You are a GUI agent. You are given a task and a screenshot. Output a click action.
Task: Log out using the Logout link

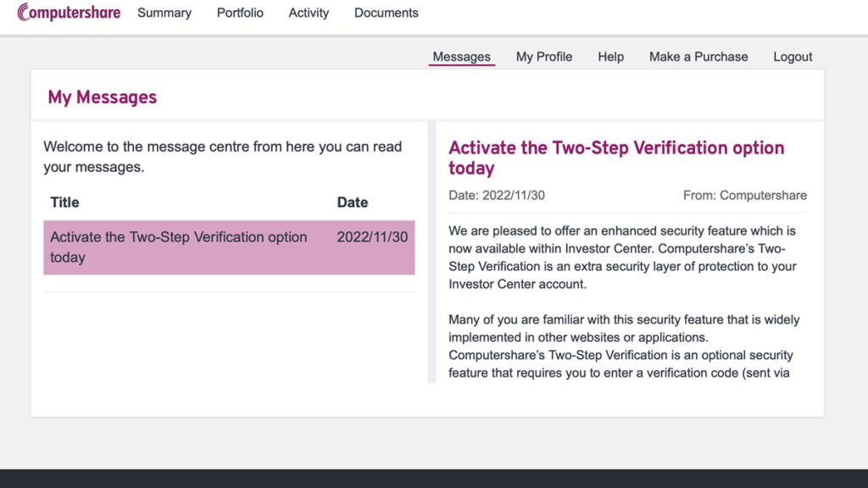[793, 57]
